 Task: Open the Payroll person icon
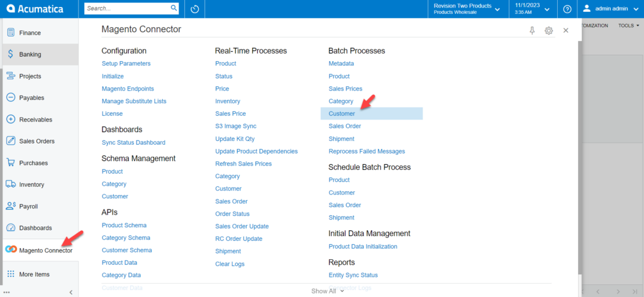(x=11, y=206)
